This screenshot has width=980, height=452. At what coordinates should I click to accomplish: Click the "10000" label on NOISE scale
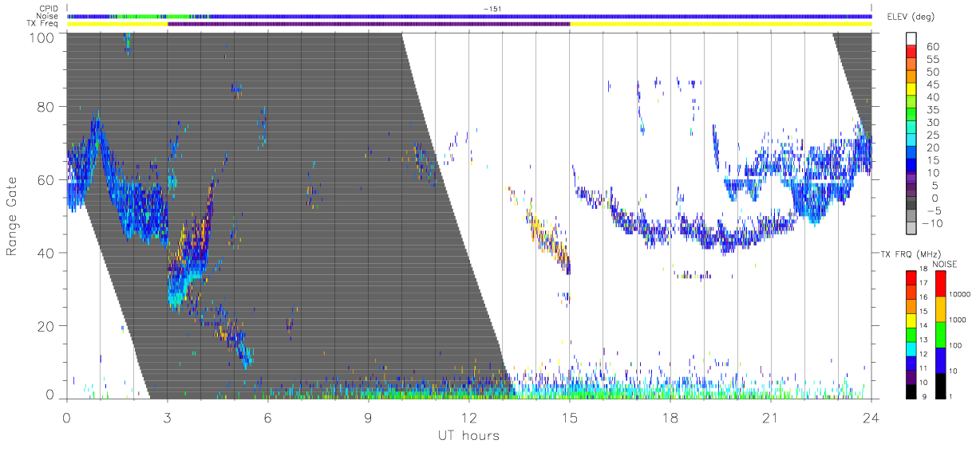pos(961,294)
